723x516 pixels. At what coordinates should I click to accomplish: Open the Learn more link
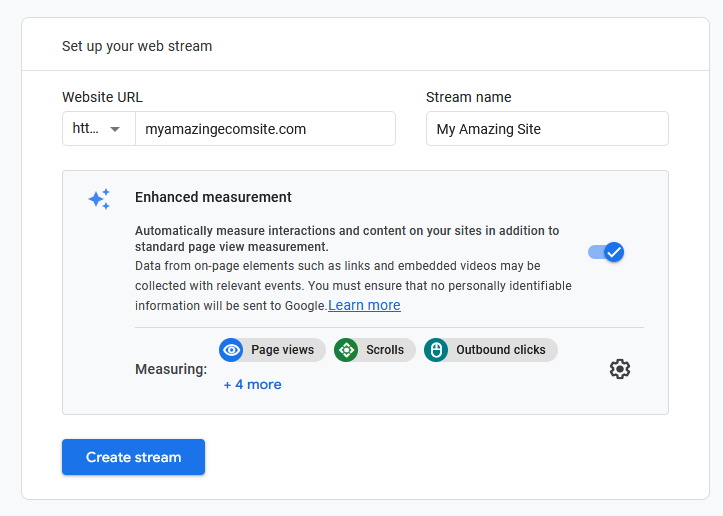coord(364,306)
